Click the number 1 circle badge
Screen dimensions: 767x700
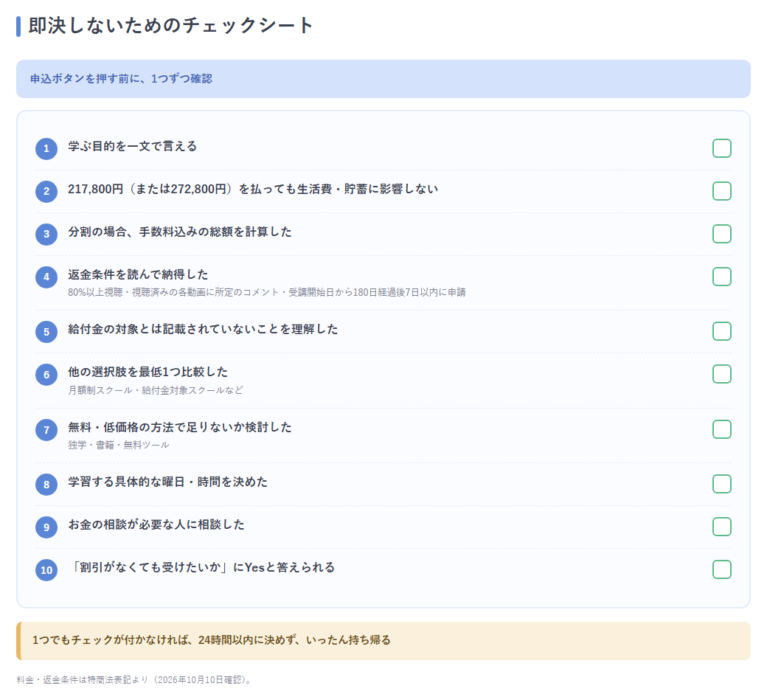46,149
